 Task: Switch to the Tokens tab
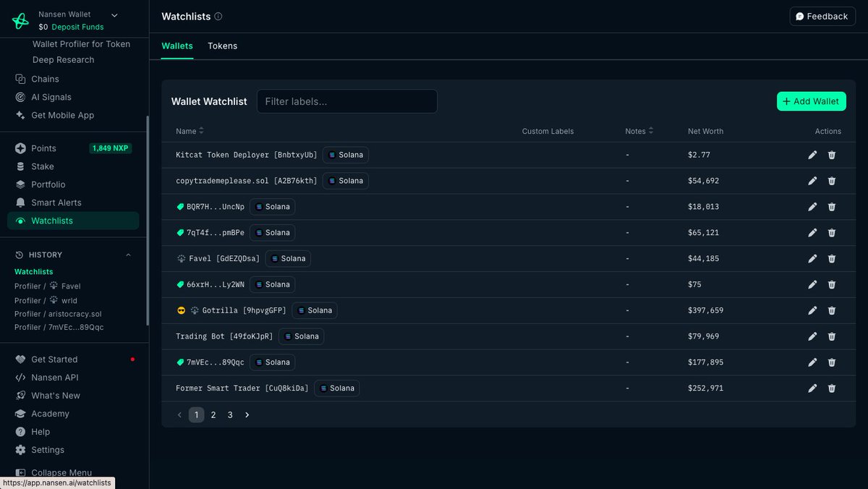[223, 46]
